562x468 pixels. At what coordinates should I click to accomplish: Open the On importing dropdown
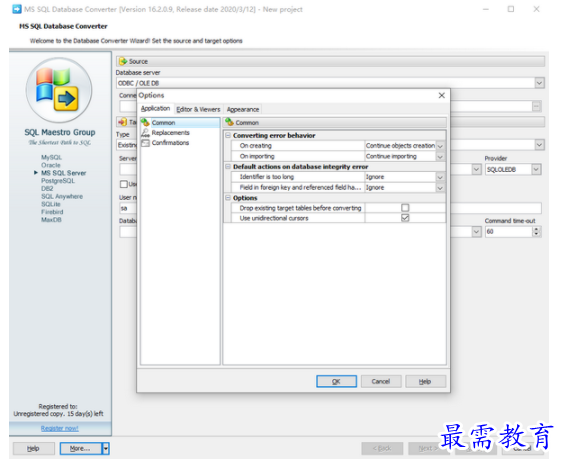(440, 157)
